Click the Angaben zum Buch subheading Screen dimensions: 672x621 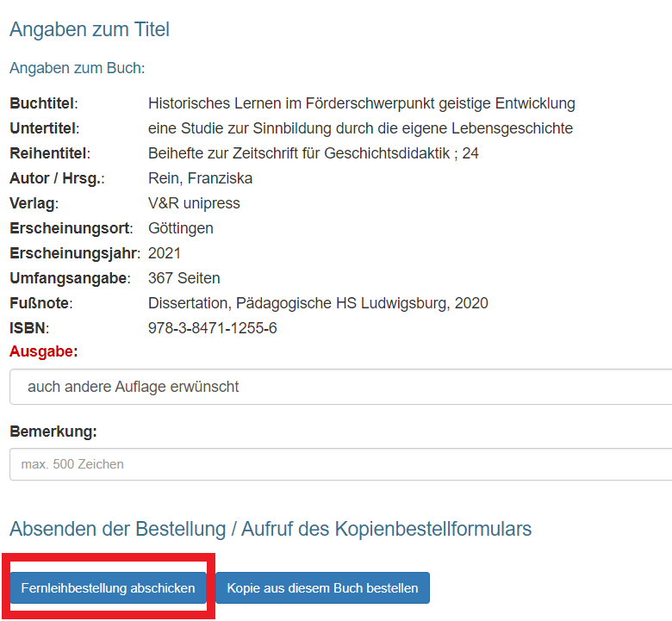tap(78, 68)
